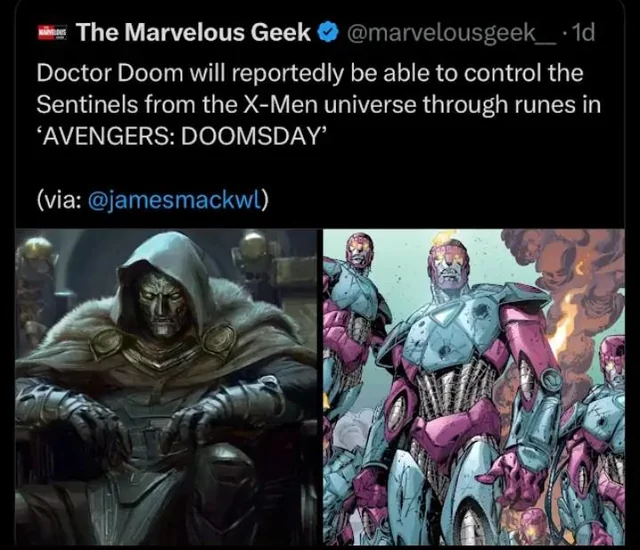
Task: Open the Doctor Doom throne image
Action: (166, 386)
